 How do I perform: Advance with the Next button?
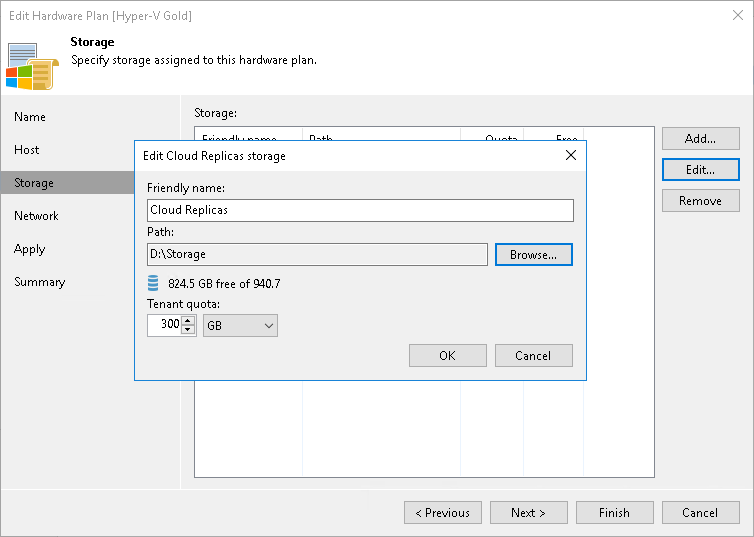529,512
